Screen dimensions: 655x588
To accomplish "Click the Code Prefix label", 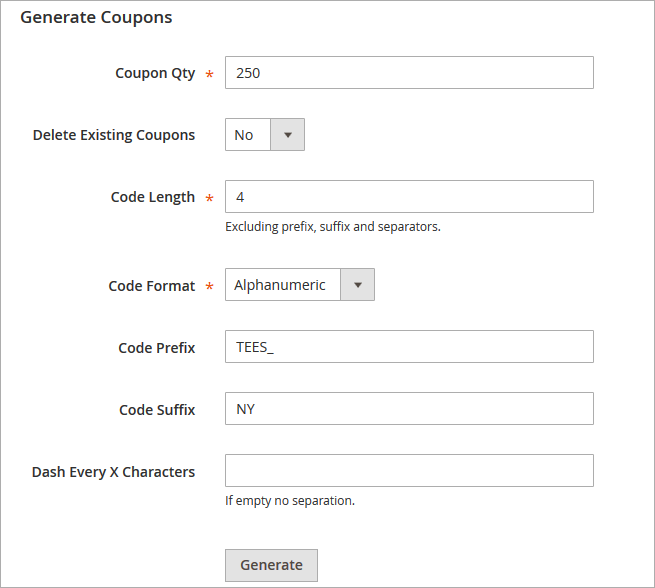I will click(x=157, y=348).
